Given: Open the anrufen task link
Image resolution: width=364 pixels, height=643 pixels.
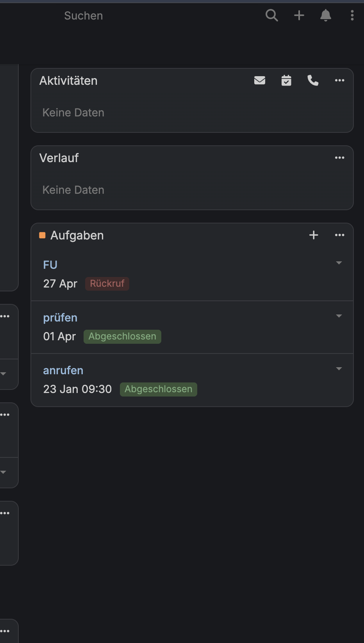Looking at the screenshot, I should point(63,370).
